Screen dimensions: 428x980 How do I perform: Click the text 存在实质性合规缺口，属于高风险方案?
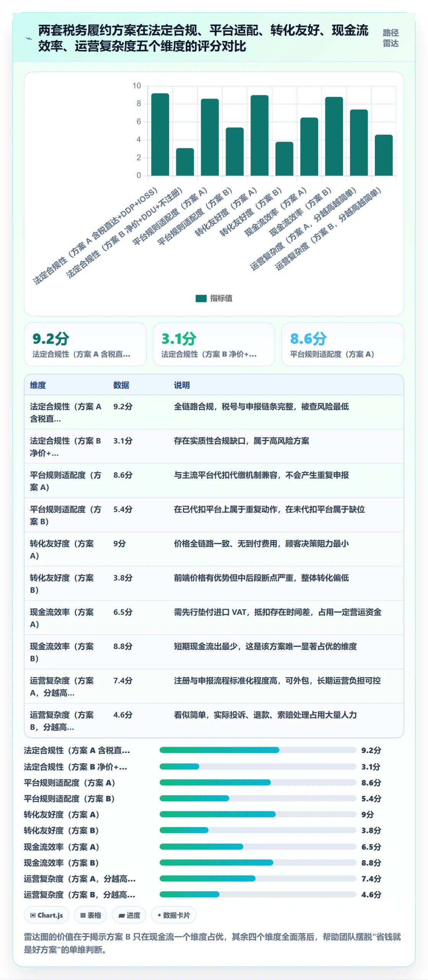pos(242,441)
